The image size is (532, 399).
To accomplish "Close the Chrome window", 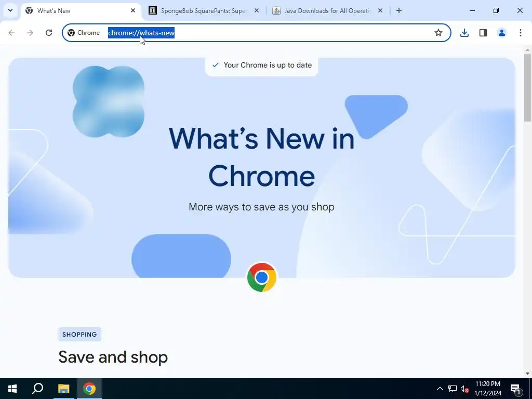I will point(520,10).
